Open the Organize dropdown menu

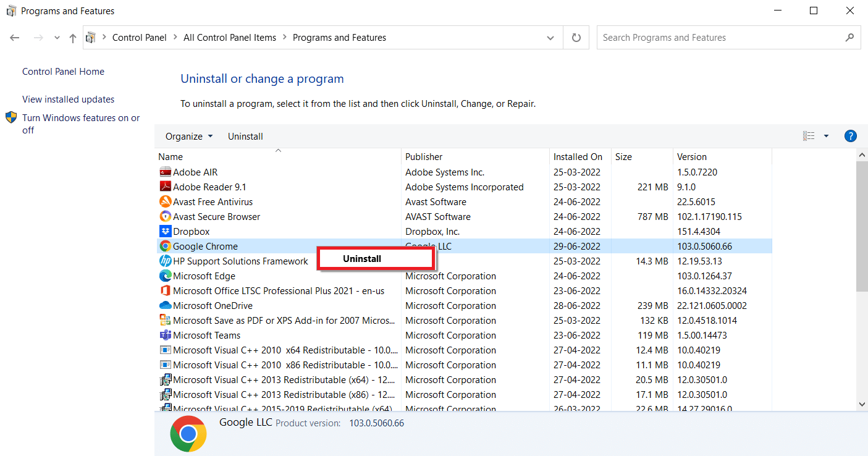click(188, 137)
